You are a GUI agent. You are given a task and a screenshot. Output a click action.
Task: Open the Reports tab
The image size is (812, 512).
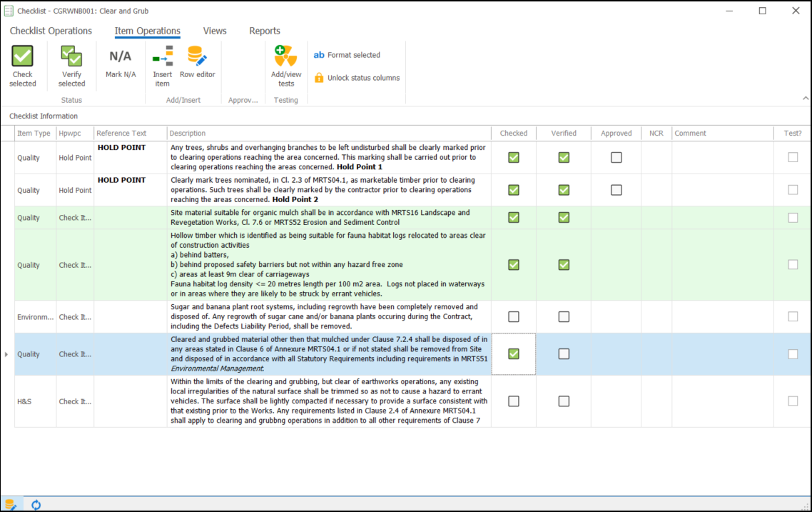265,31
